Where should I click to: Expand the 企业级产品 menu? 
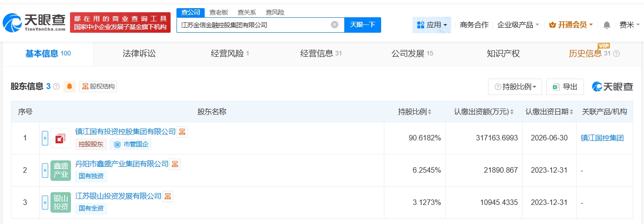tap(518, 25)
